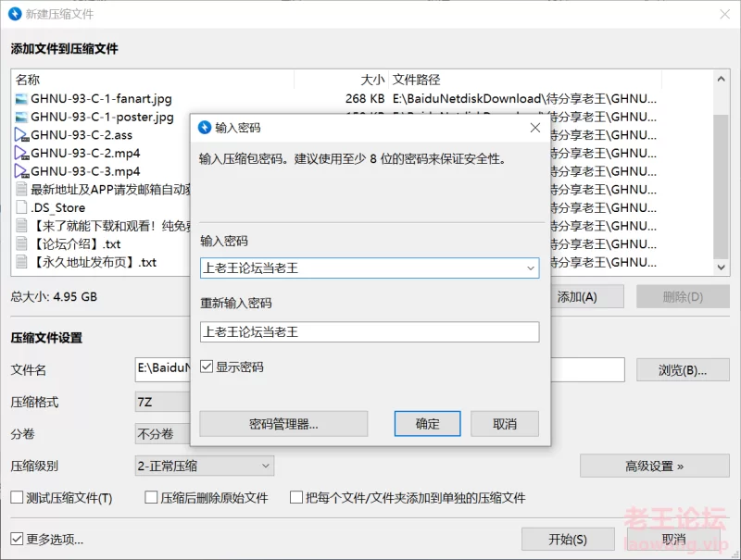This screenshot has height=560, width=741.
Task: Select the GHNU-93-C-2.mp4 file name
Action: click(x=85, y=153)
